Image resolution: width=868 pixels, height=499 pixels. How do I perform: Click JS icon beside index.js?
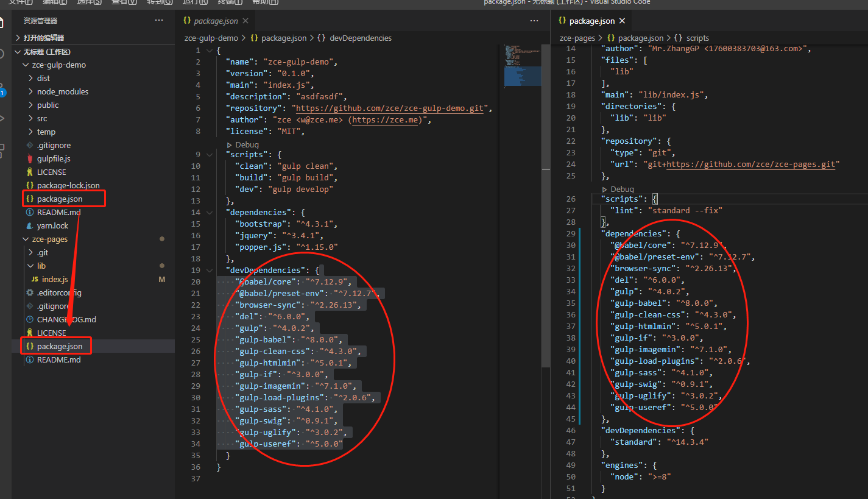click(x=35, y=279)
